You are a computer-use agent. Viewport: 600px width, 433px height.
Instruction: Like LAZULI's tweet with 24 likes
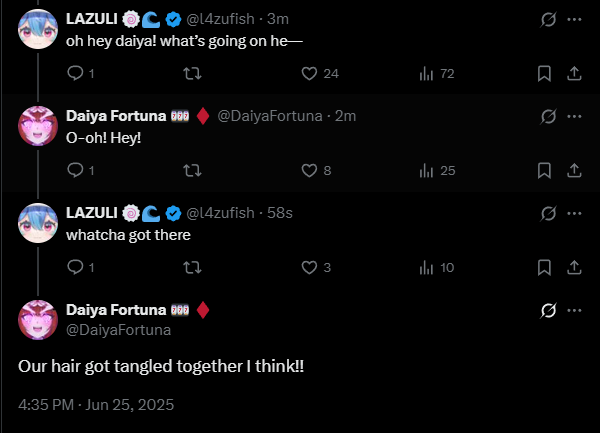pos(310,73)
